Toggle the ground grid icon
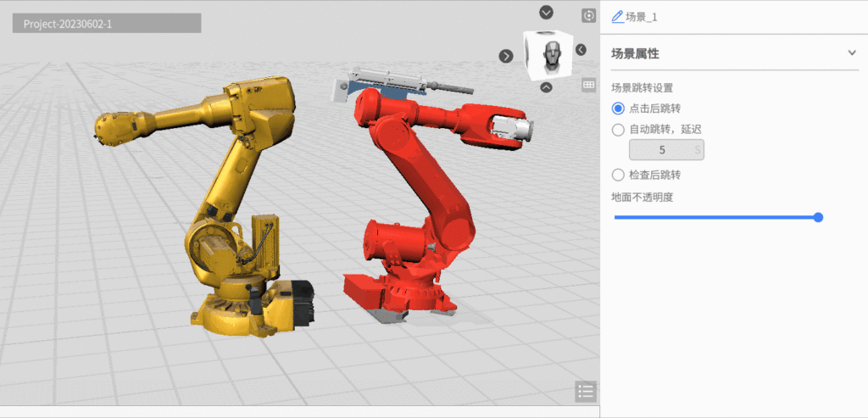 tap(588, 85)
